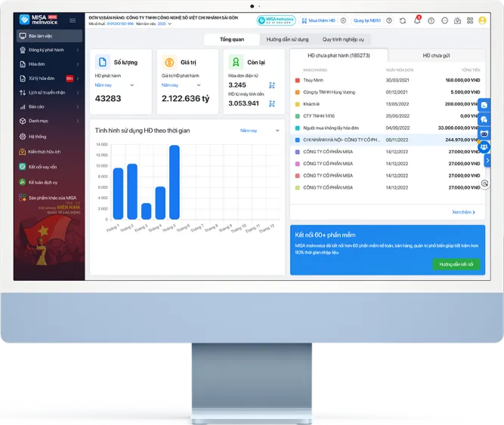Screen dimensions: 504x425
Task: Open Năm nay dropdown under Số lượng
Action: 114,85
